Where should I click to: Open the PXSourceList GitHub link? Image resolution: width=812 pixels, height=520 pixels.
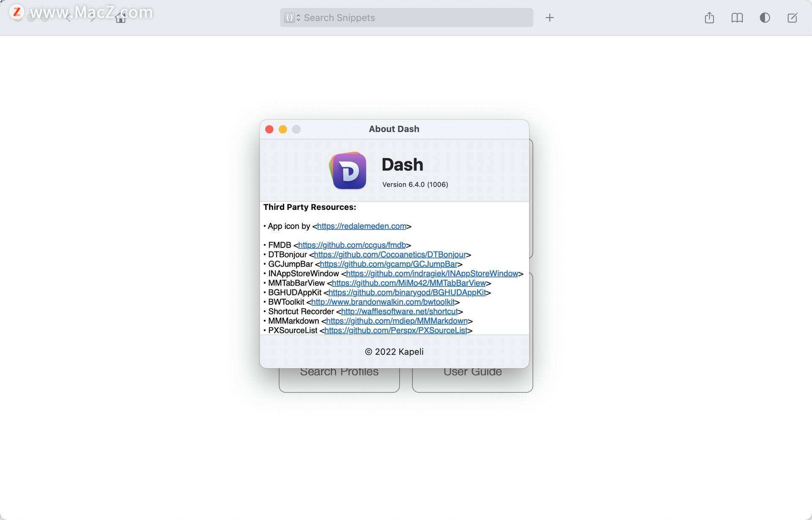395,330
